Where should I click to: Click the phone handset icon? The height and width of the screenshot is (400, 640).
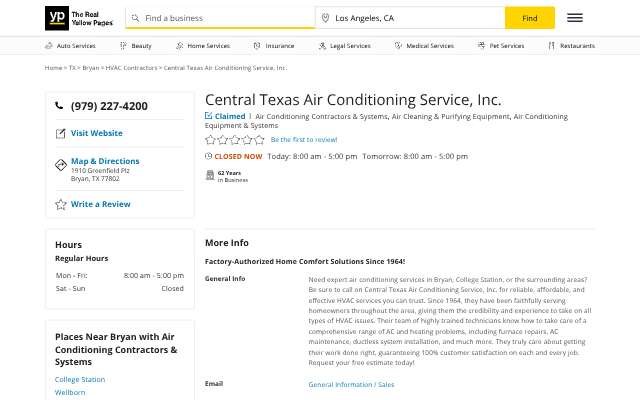click(x=59, y=106)
